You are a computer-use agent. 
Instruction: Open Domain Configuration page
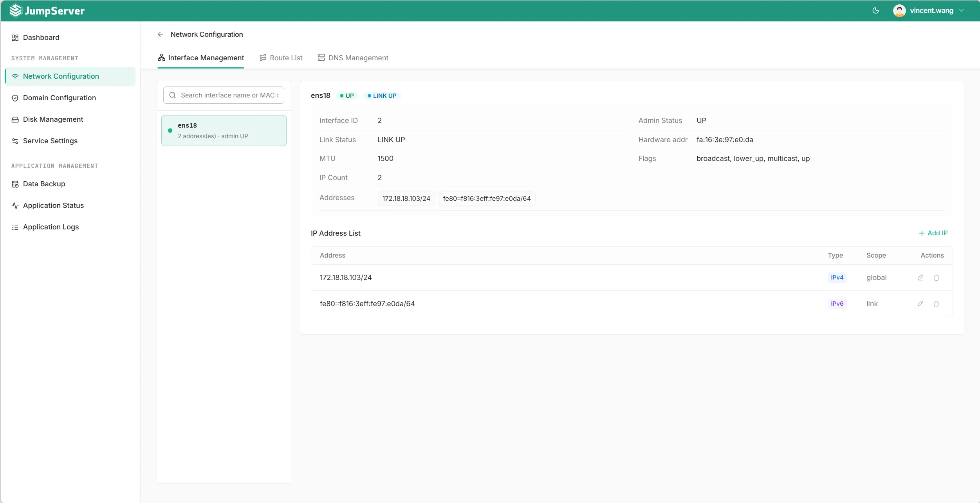pyautogui.click(x=70, y=98)
